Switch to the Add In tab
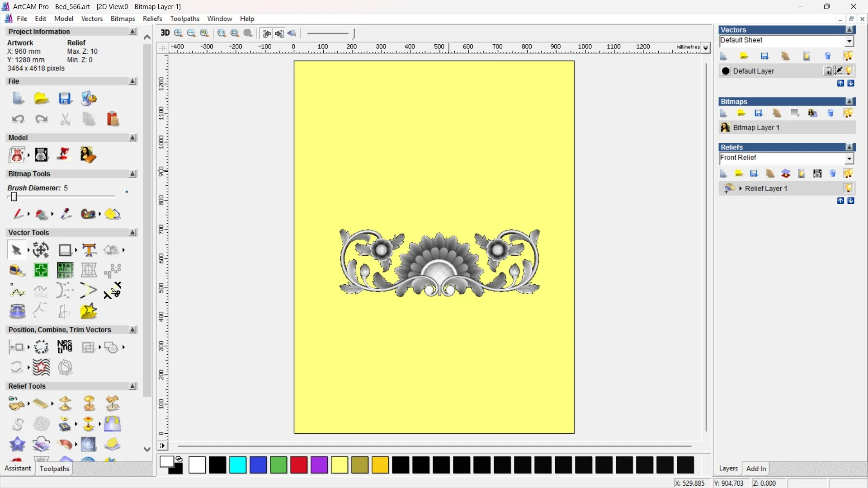 (x=756, y=469)
